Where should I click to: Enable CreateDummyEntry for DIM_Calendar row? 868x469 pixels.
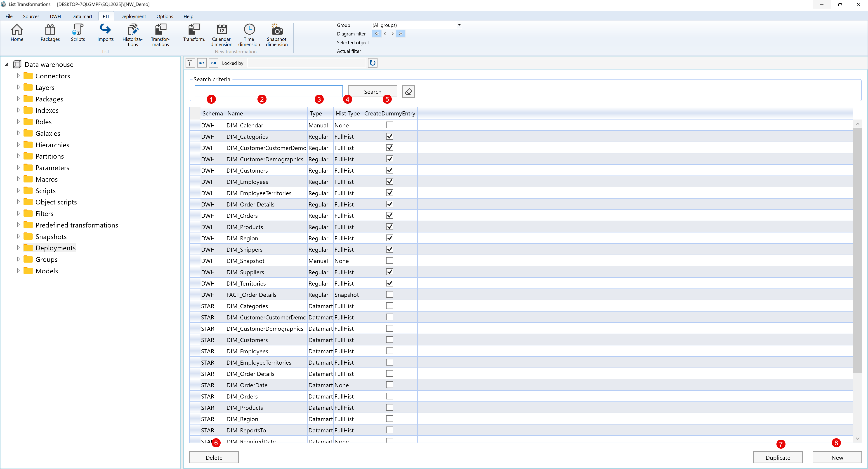tap(389, 125)
